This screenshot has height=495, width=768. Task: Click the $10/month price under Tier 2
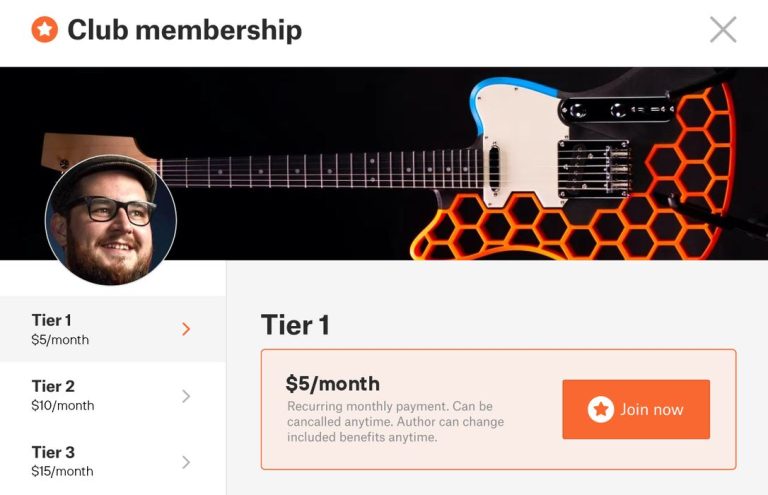(62, 406)
